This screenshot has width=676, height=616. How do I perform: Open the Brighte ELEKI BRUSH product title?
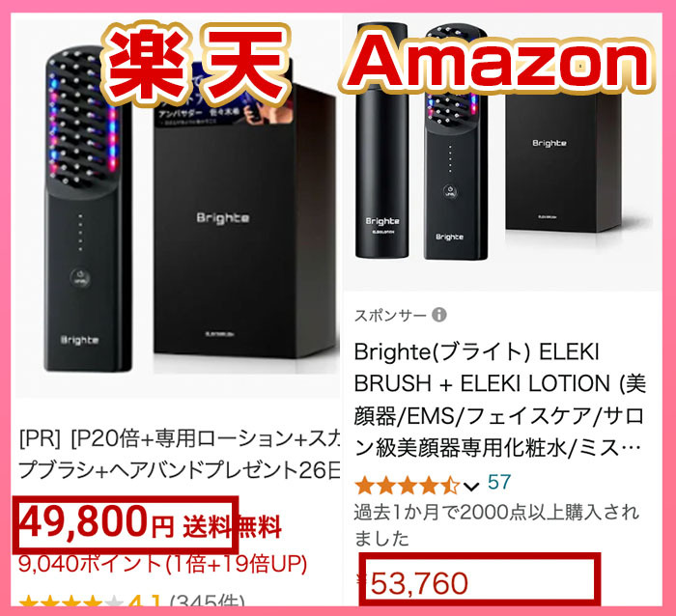pos(499,400)
